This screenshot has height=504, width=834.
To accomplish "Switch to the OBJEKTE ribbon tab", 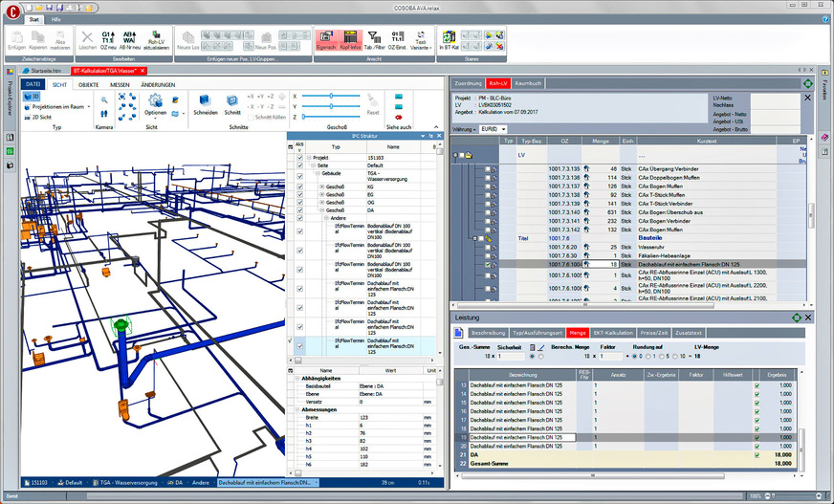I will (88, 85).
